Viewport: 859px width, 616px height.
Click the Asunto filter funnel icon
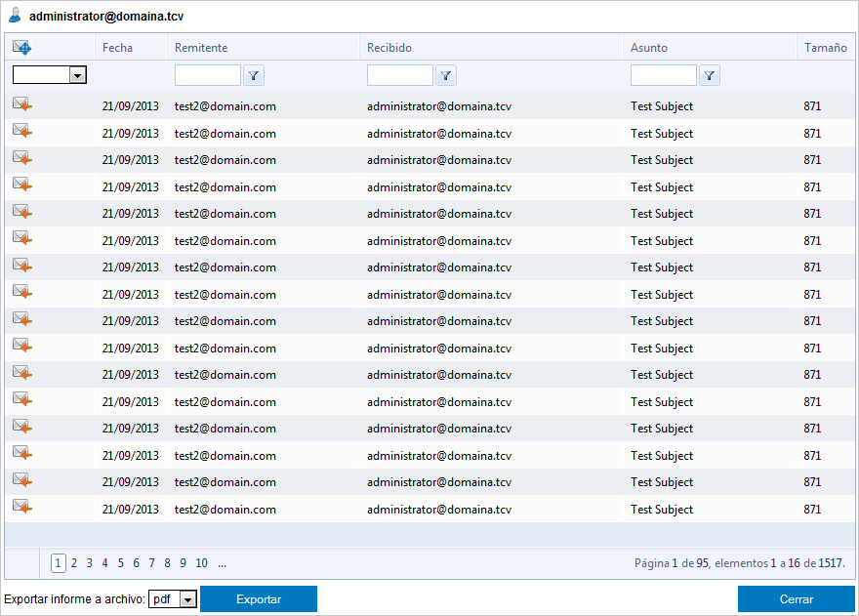(x=709, y=75)
